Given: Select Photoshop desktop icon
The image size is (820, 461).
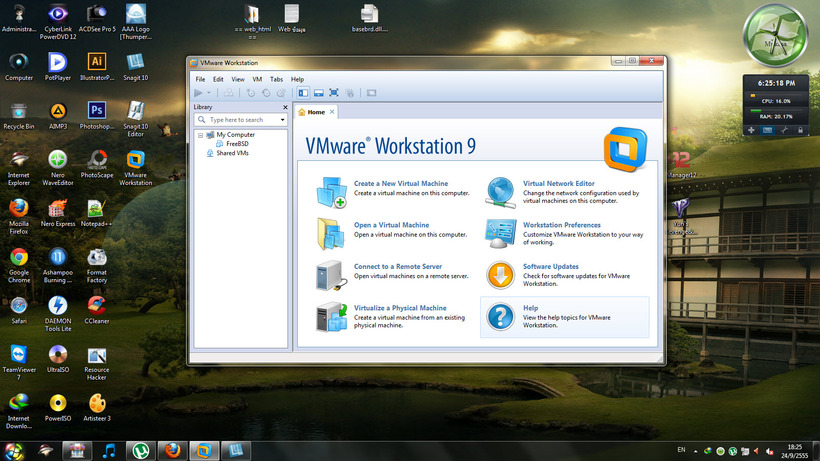Looking at the screenshot, I should pos(97,116).
